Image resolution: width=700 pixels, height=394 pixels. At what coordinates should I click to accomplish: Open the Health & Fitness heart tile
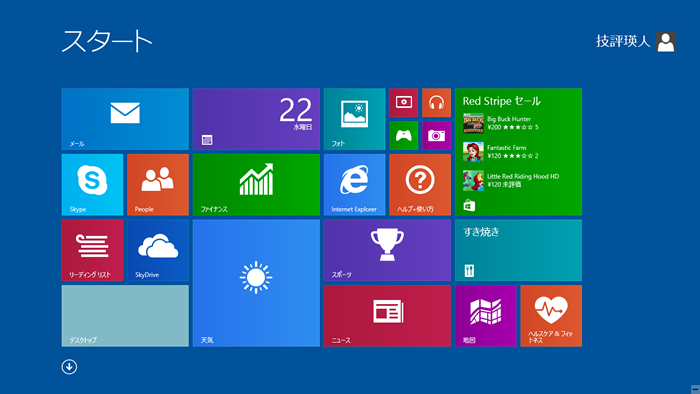(x=551, y=316)
